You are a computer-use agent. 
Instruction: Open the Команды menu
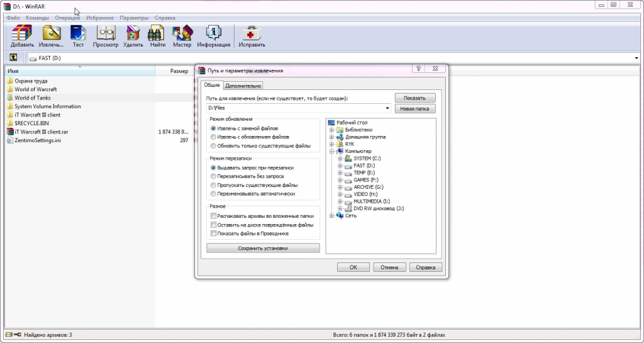(x=37, y=18)
